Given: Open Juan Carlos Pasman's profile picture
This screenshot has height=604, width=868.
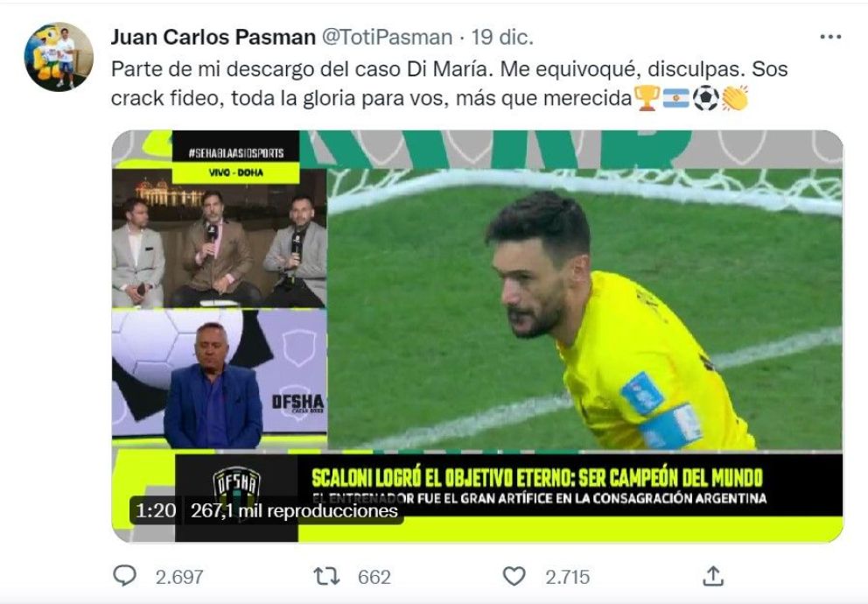Looking at the screenshot, I should 59,57.
